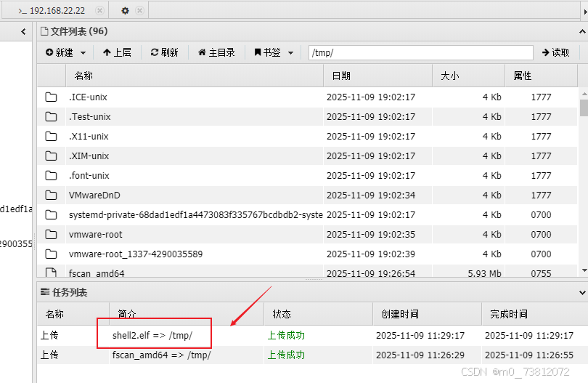This screenshot has width=588, height=383.
Task: Click the 0755 attribute of fscan_amd64
Action: pos(541,273)
